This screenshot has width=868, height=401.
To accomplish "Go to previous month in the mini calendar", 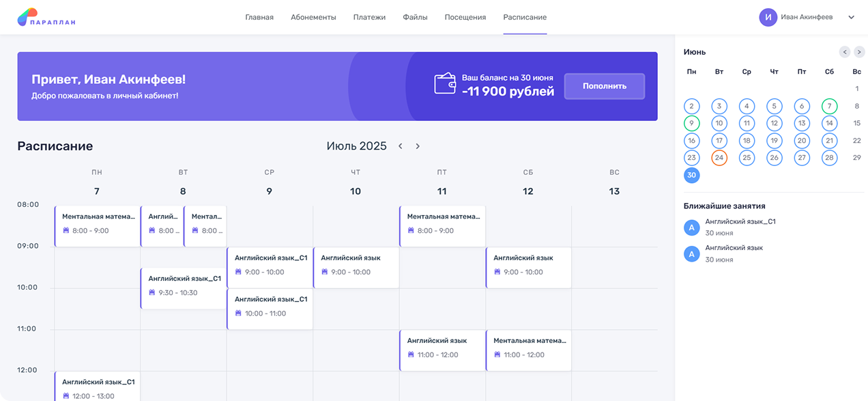I will [x=845, y=52].
